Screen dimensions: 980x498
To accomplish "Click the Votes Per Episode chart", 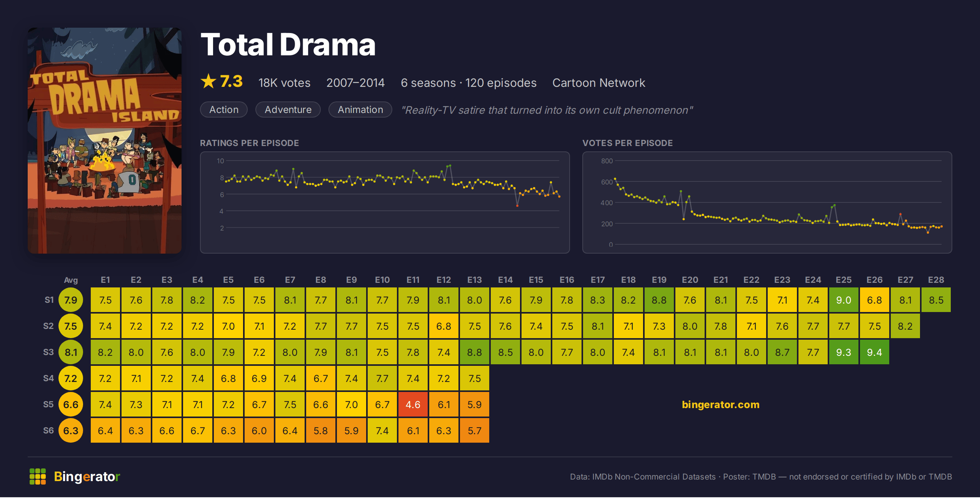I will (767, 203).
